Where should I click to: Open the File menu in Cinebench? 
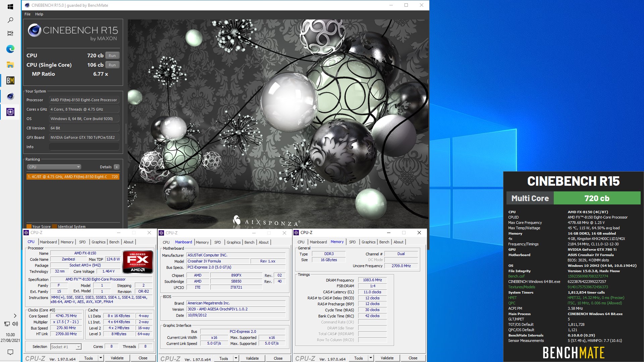[28, 14]
